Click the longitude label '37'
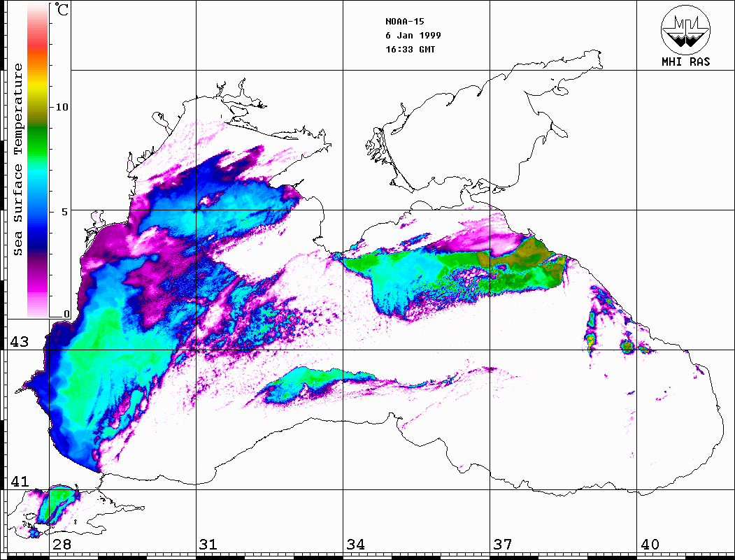Viewport: 735px width, 560px height. tap(503, 544)
